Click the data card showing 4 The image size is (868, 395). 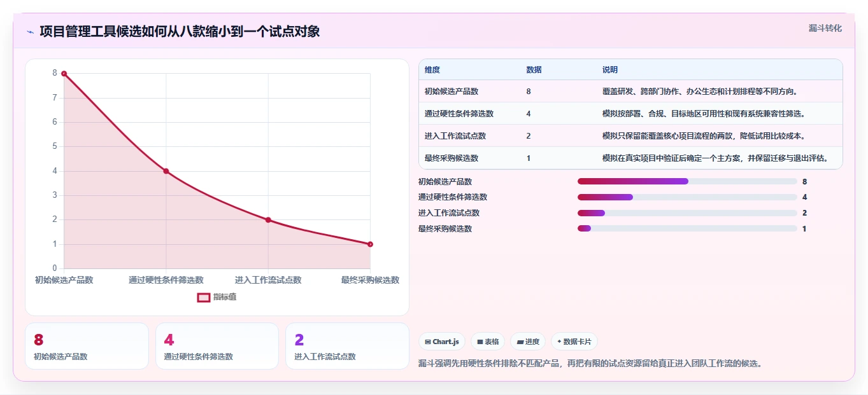click(217, 346)
